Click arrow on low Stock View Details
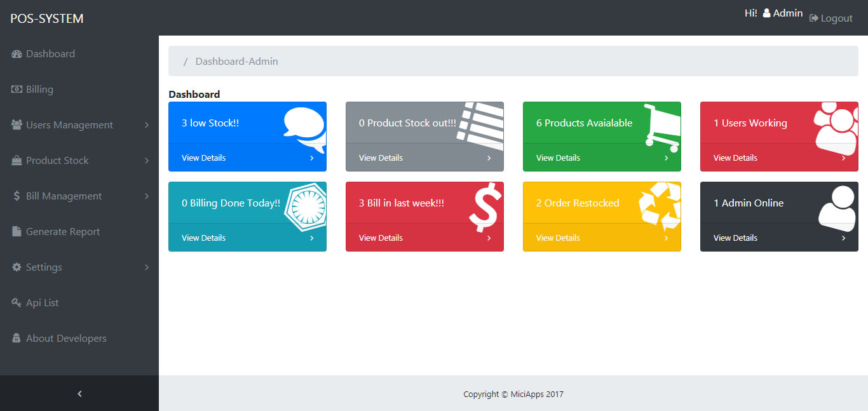 click(x=312, y=158)
